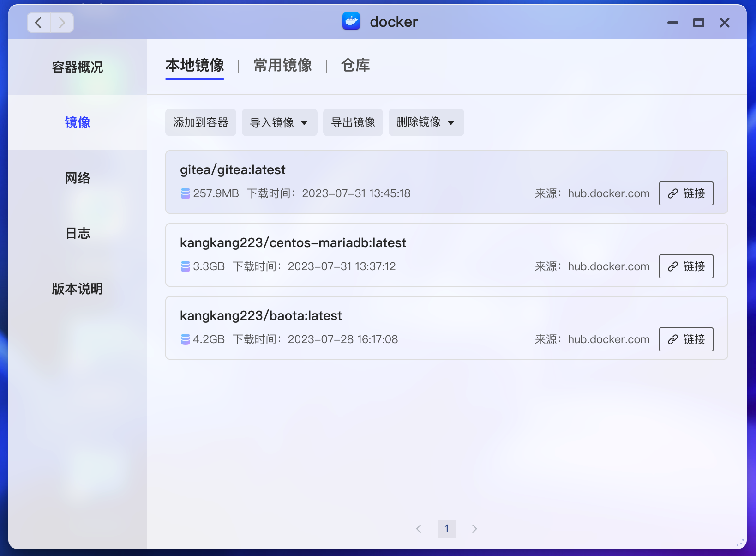Click the docker whale app icon

351,21
